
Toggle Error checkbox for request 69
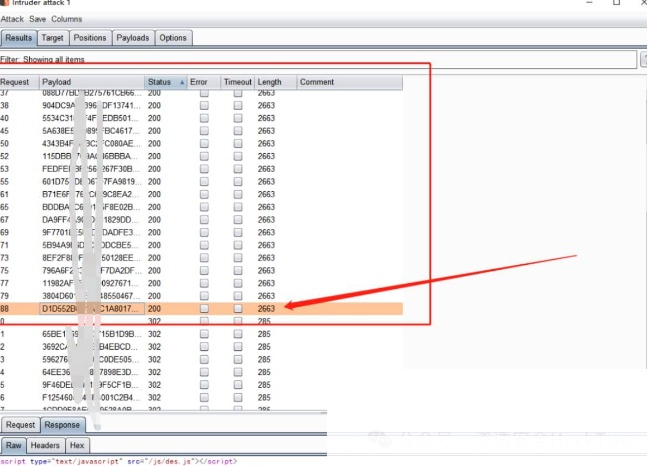[x=204, y=233]
